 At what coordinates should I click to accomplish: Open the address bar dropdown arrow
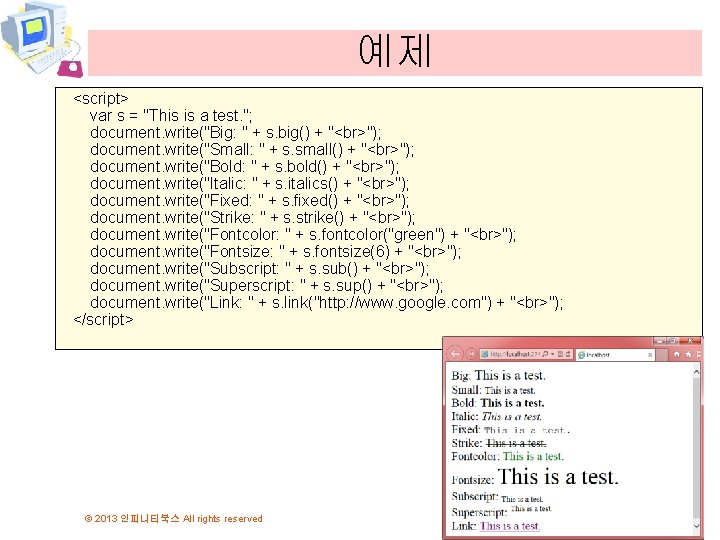click(552, 354)
